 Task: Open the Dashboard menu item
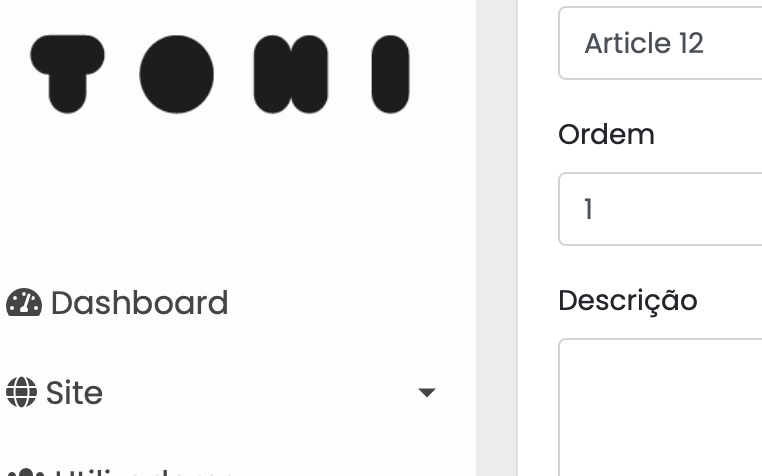click(139, 303)
